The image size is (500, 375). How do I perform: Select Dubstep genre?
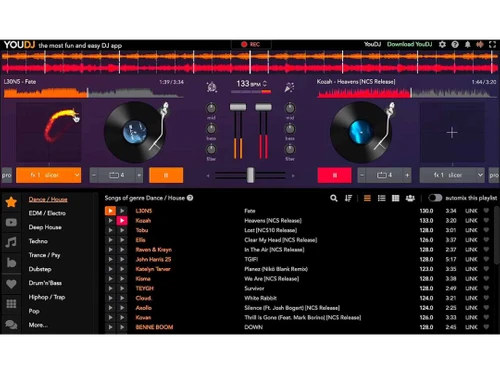[40, 269]
